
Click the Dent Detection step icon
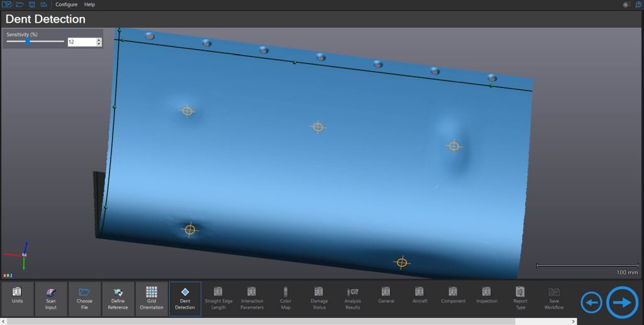click(x=185, y=292)
